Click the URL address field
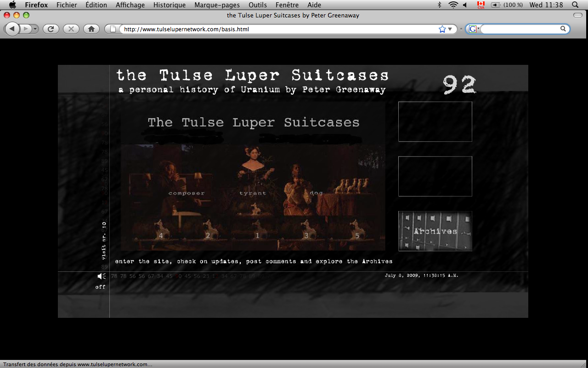This screenshot has height=368, width=588. click(278, 29)
